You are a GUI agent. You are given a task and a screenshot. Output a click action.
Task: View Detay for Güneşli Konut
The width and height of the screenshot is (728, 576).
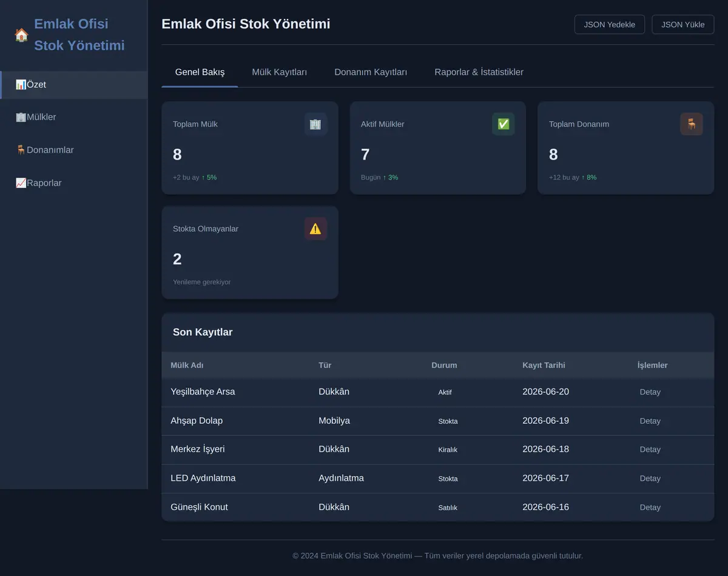tap(650, 507)
